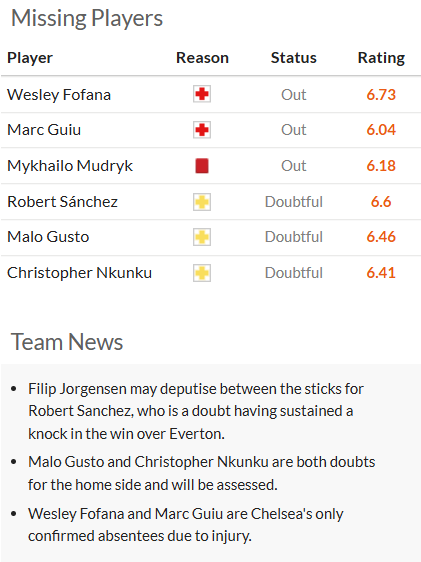Click the Player column header

(30, 58)
